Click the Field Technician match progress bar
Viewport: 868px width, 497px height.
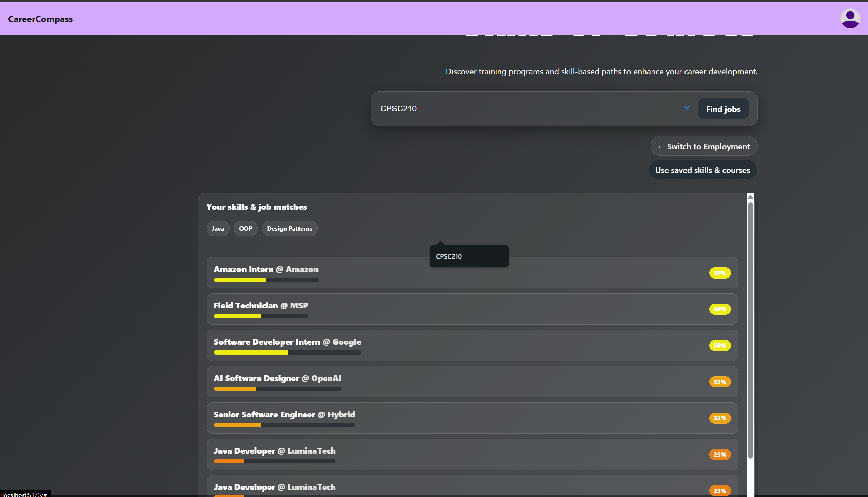(x=261, y=316)
